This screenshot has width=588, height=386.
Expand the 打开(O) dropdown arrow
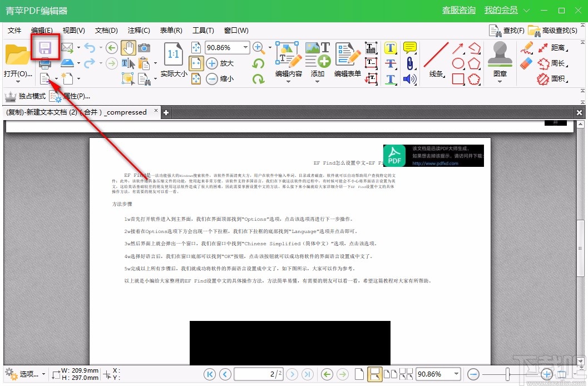[x=18, y=82]
